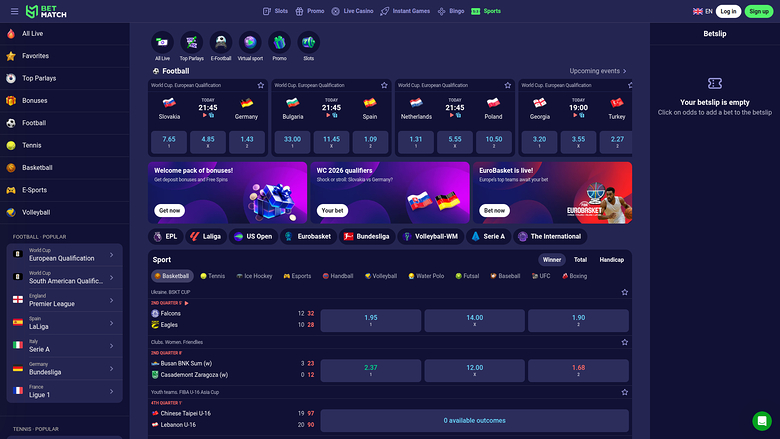Open Sports in top navigation
Image resolution: width=780 pixels, height=439 pixels.
[x=486, y=11]
